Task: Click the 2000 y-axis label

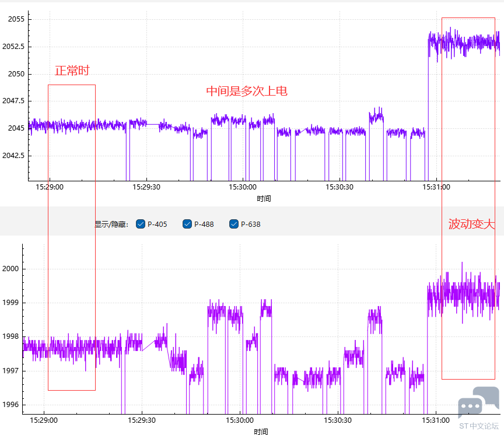Action: coord(12,269)
